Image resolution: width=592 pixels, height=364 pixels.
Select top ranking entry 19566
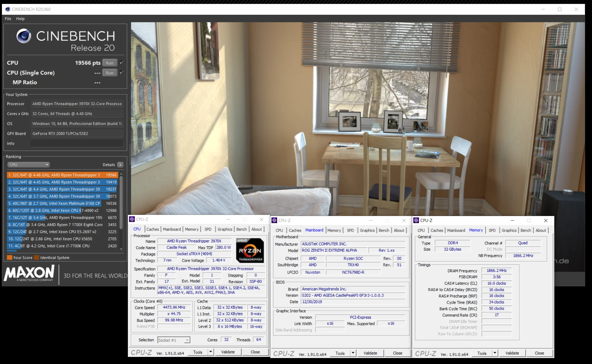pyautogui.click(x=62, y=175)
